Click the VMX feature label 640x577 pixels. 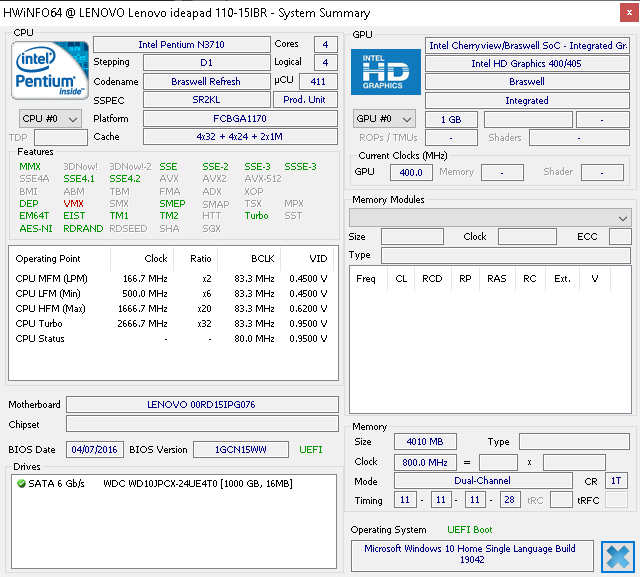tap(73, 204)
